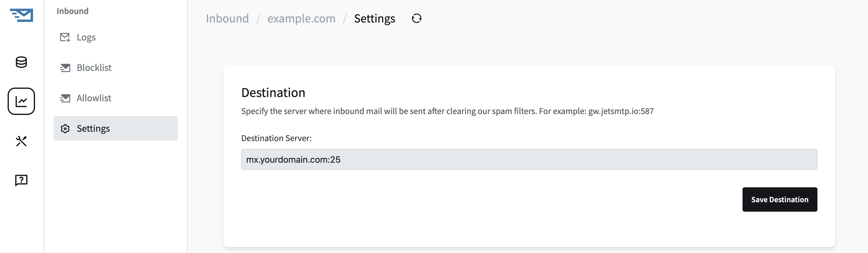
Task: Select the line chart analytics icon
Action: tap(21, 101)
